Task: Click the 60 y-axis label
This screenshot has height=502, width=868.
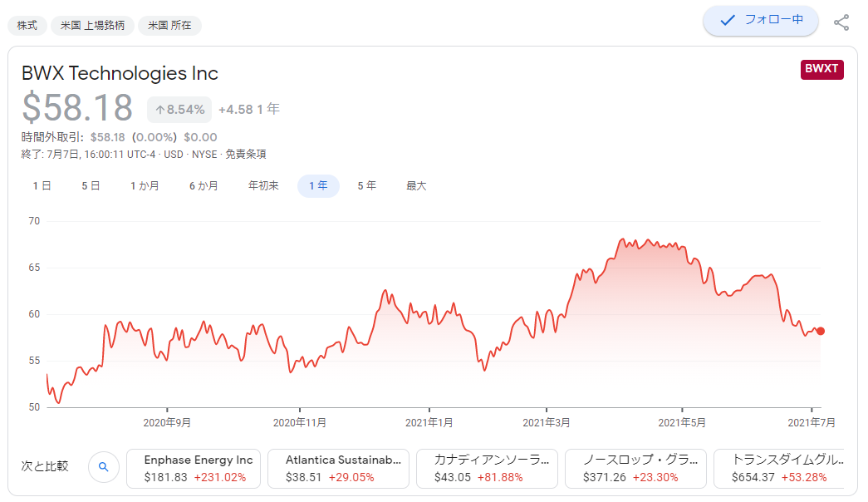Action: coord(34,314)
